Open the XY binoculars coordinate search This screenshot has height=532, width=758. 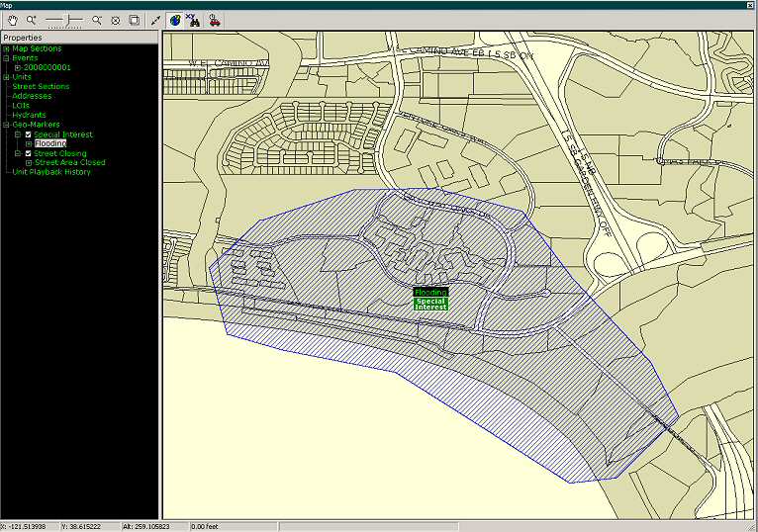tap(193, 20)
